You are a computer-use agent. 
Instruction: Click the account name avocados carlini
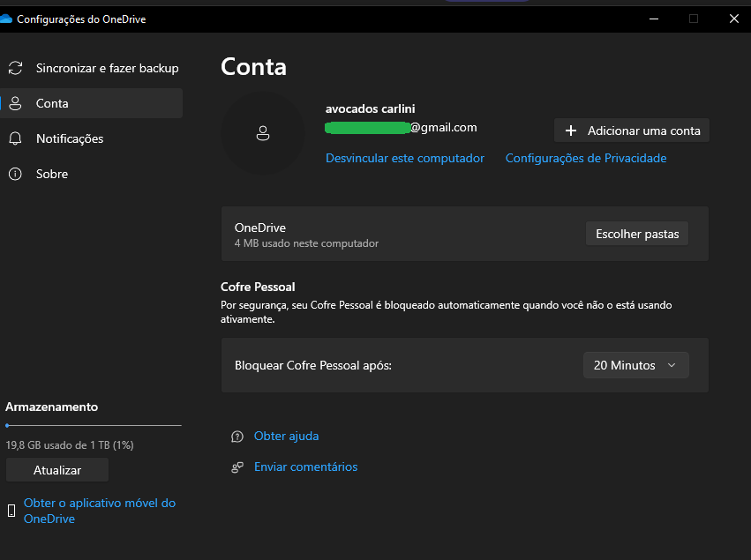click(371, 108)
